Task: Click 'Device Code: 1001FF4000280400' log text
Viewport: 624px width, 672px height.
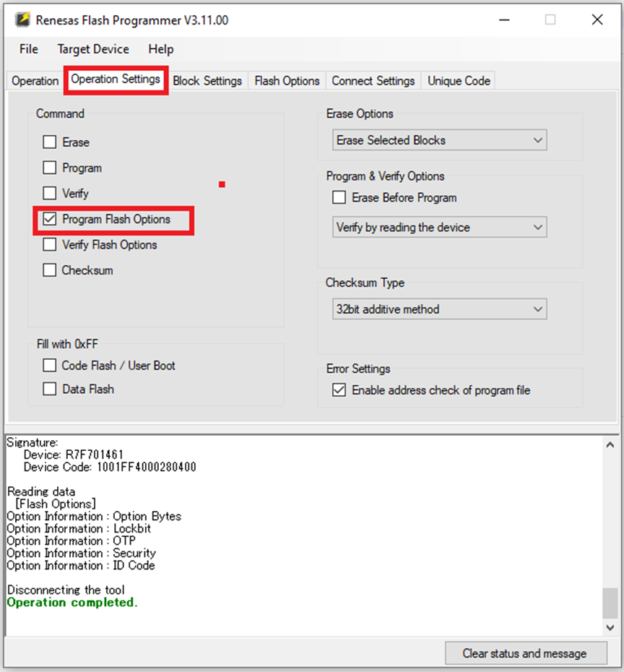Action: coord(110,467)
